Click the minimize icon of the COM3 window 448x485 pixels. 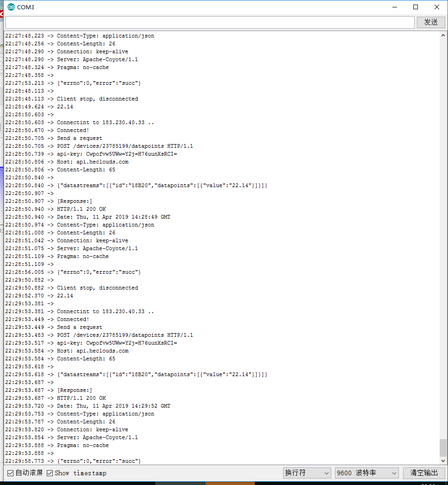point(396,7)
